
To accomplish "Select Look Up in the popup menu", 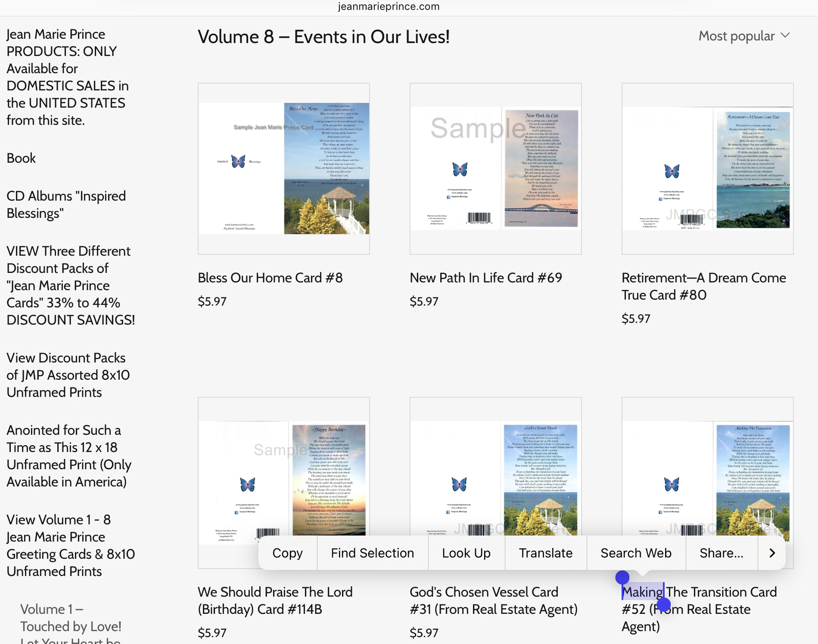I will point(466,553).
